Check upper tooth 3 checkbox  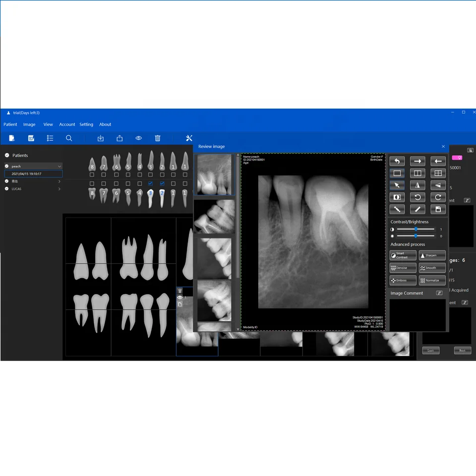(x=150, y=175)
